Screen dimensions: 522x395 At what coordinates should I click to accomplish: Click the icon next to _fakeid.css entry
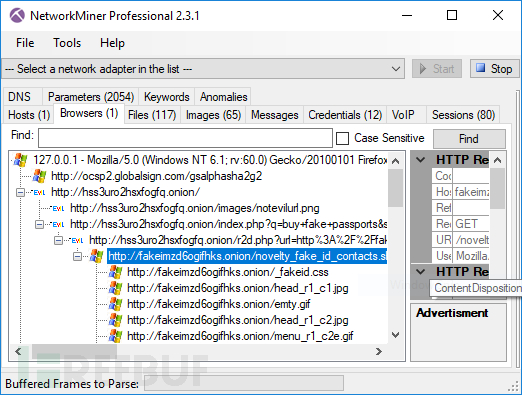[x=115, y=272]
